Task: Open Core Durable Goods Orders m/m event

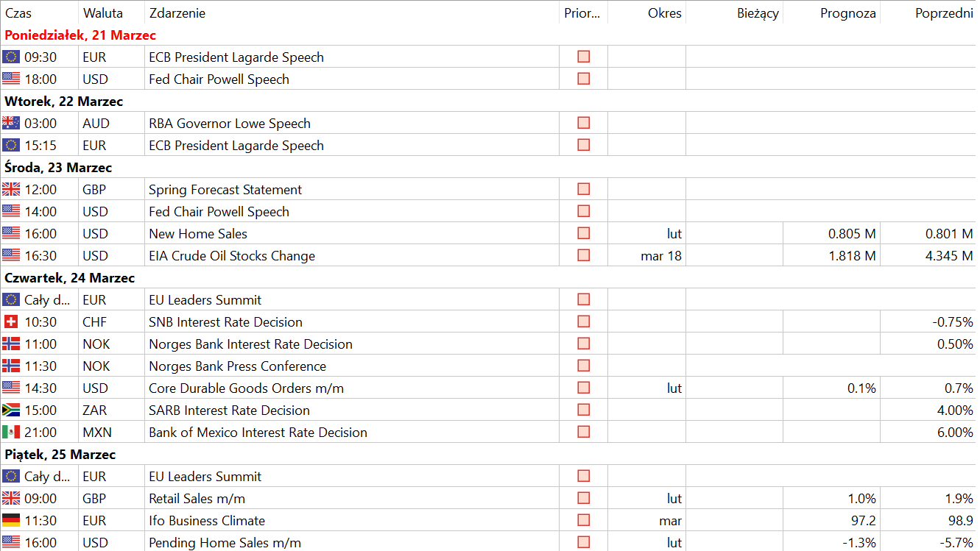Action: pyautogui.click(x=246, y=388)
